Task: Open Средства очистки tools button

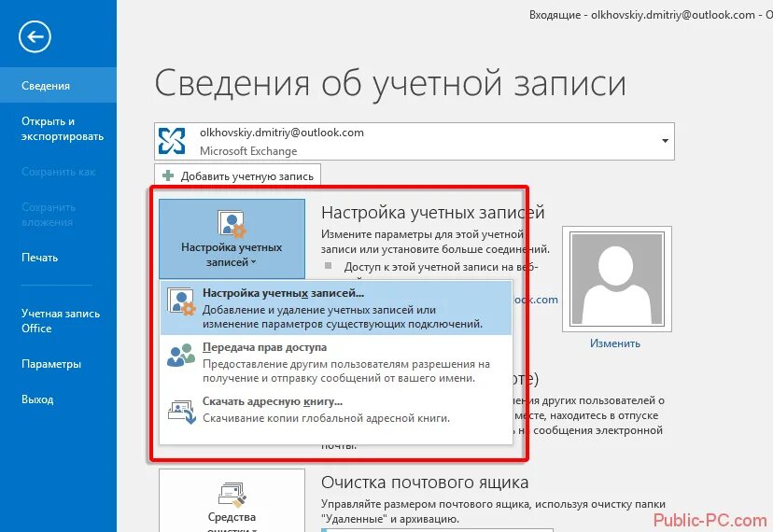Action: 232,500
